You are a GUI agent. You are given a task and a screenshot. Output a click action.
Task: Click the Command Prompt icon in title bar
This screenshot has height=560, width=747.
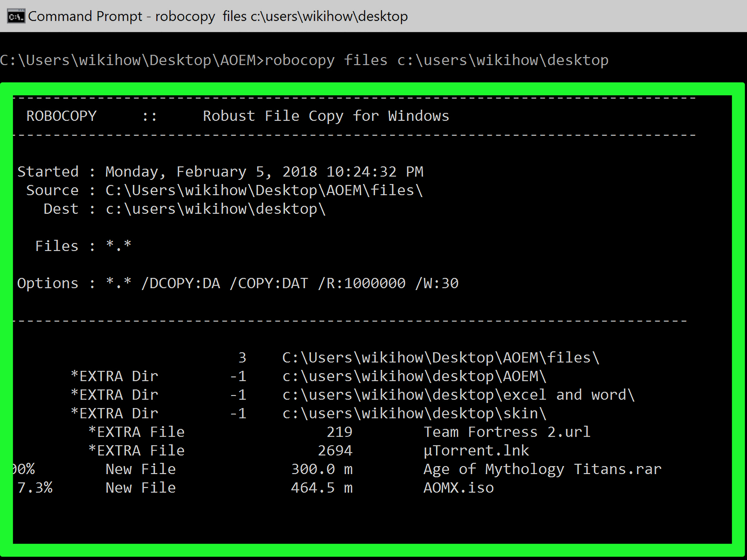click(x=16, y=16)
